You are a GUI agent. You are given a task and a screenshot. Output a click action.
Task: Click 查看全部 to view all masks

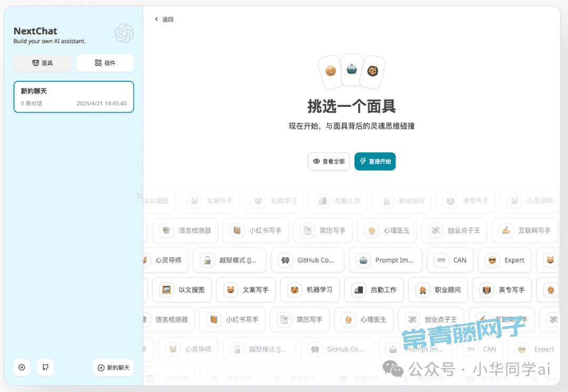[x=329, y=161]
